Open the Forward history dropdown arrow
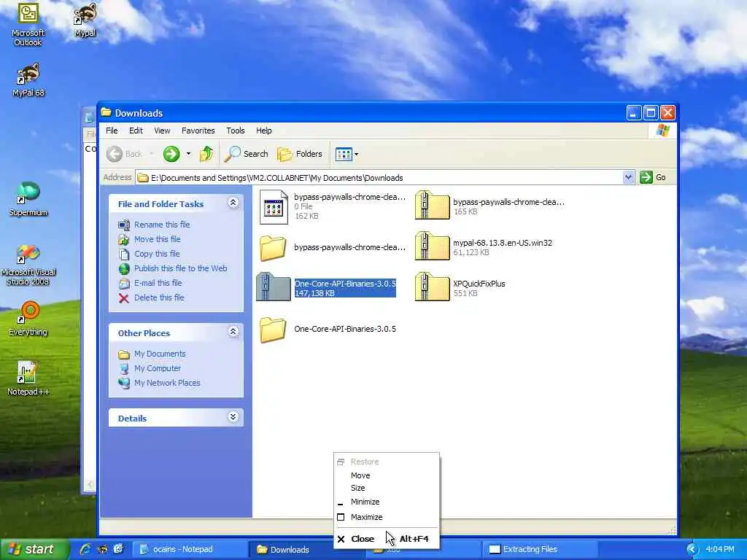The width and height of the screenshot is (747, 560). [x=189, y=154]
